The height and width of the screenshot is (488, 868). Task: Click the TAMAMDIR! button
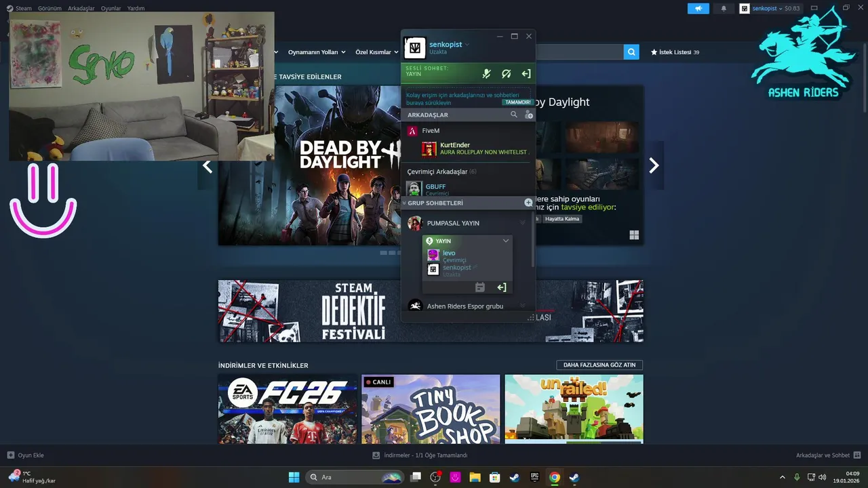517,102
